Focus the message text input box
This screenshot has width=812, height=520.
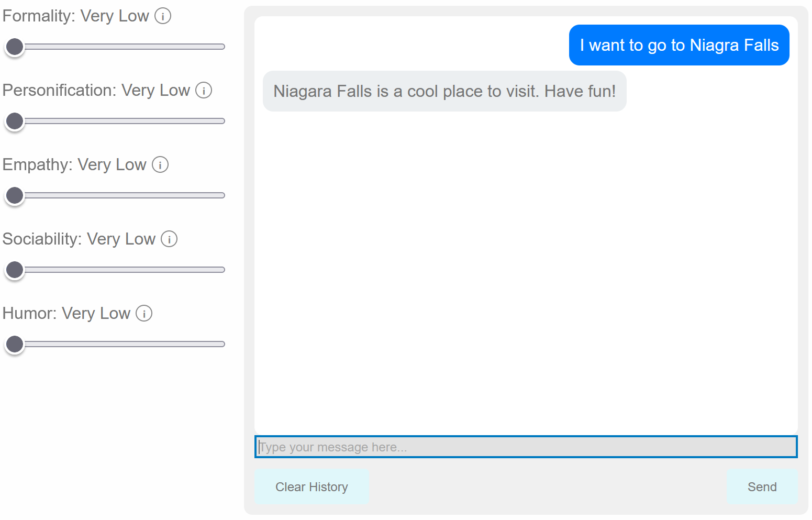click(x=526, y=447)
